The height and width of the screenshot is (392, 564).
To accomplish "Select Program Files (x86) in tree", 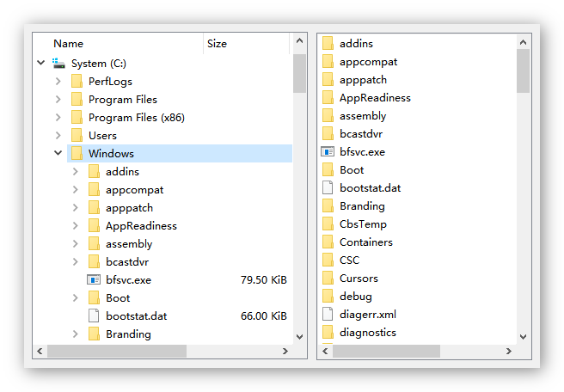I will (136, 118).
